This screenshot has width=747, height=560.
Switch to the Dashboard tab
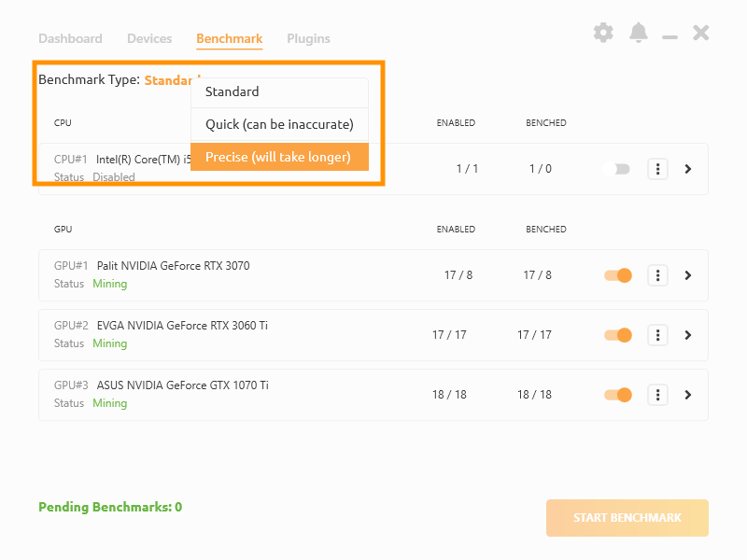(70, 38)
